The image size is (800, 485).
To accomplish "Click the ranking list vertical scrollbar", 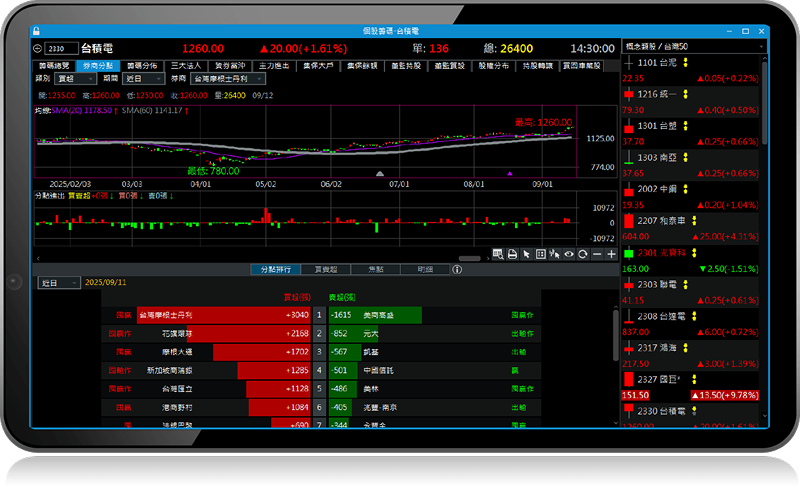I will [616, 336].
